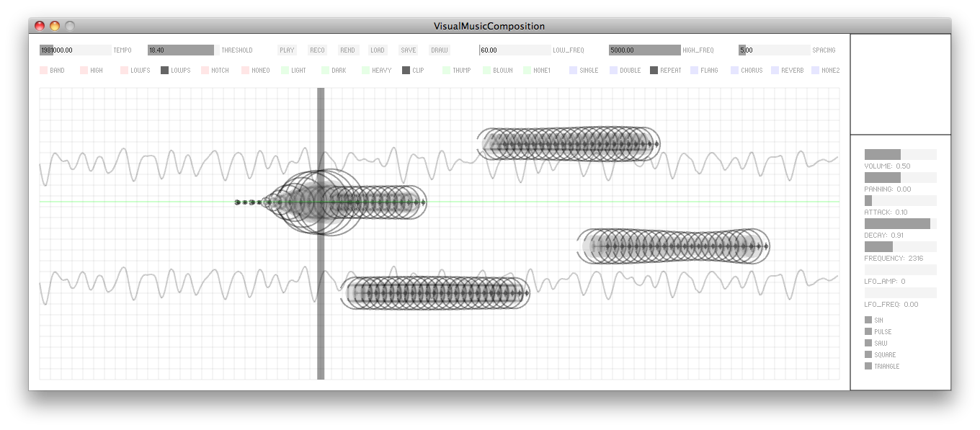Toggle the CLIP distortion effect

click(405, 70)
